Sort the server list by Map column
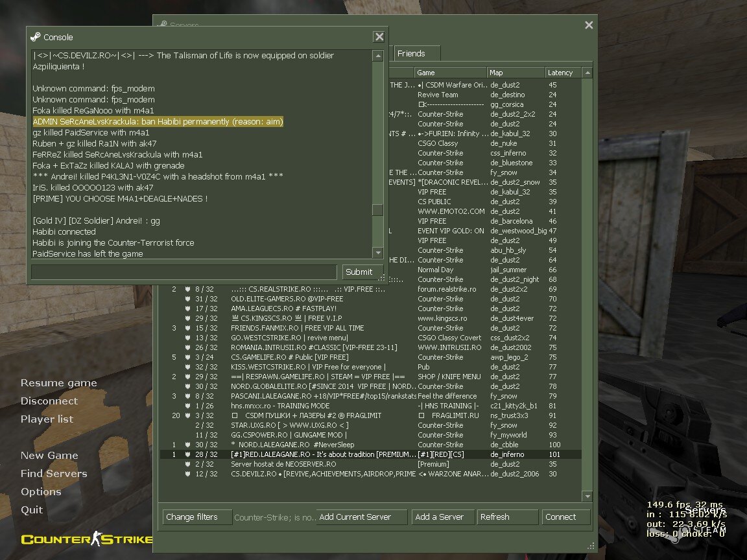 pyautogui.click(x=515, y=73)
